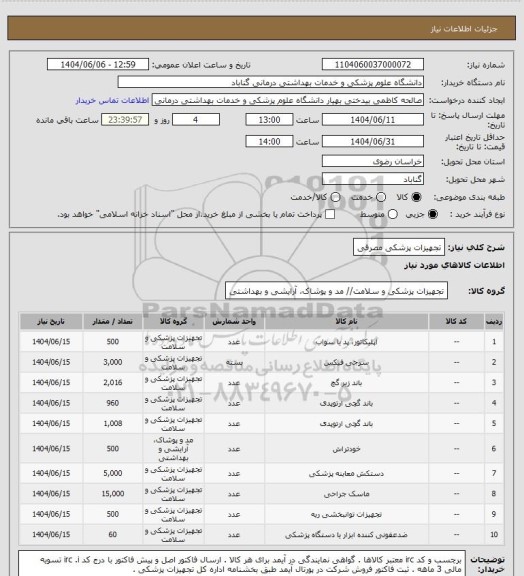Click quantity 5,000 for دستکش معاینه

point(112,474)
